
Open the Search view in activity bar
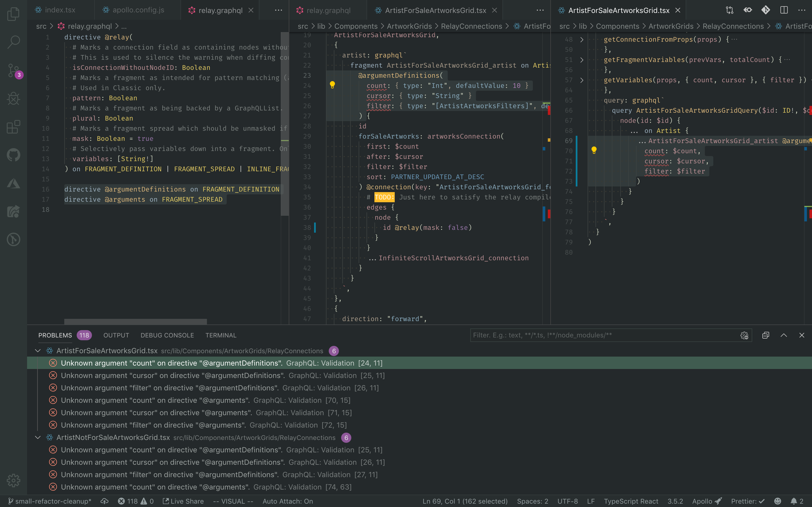click(x=14, y=42)
